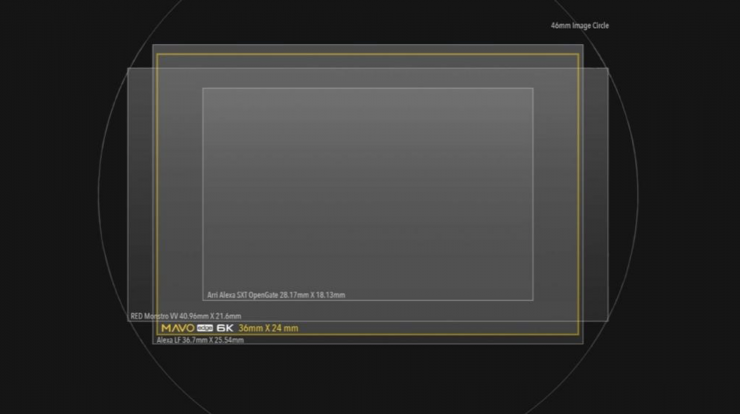Screen dimensions: 740x414
Task: Click the 6K icon label
Action: [x=224, y=328]
